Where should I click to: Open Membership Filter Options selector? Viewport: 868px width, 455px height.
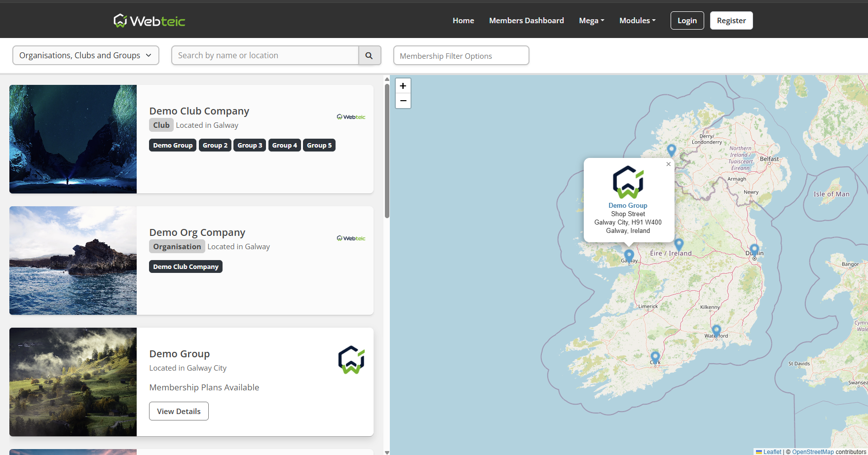pyautogui.click(x=461, y=55)
